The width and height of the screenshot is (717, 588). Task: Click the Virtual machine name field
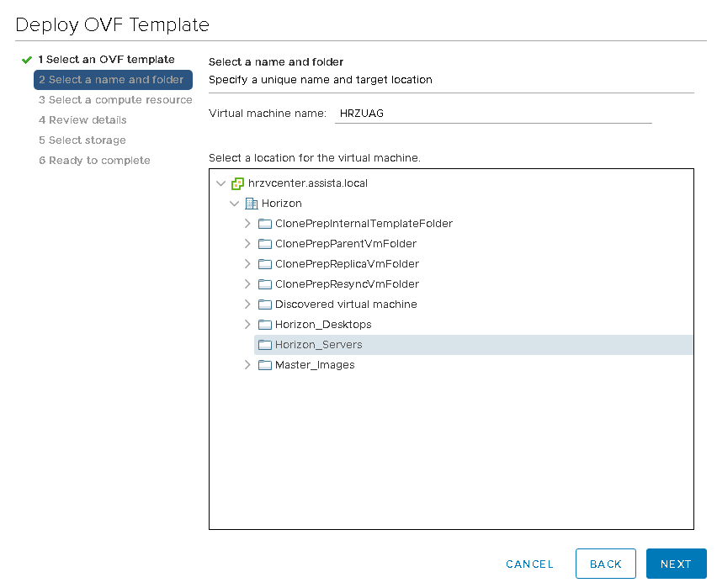[x=493, y=114]
